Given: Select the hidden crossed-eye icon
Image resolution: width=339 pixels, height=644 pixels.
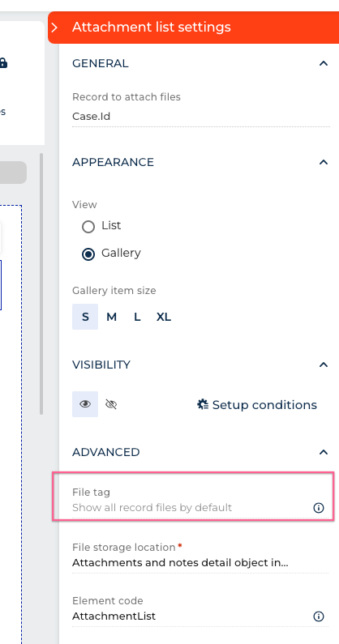Looking at the screenshot, I should point(111,404).
